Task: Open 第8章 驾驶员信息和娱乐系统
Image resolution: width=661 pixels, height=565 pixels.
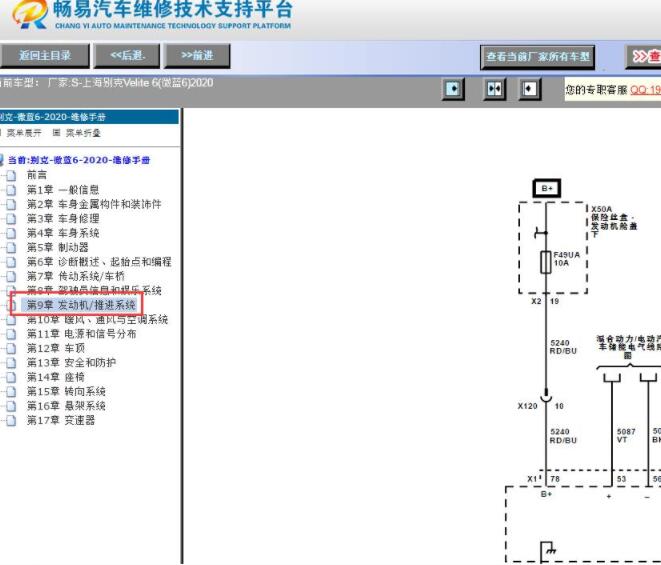Action: (x=94, y=290)
